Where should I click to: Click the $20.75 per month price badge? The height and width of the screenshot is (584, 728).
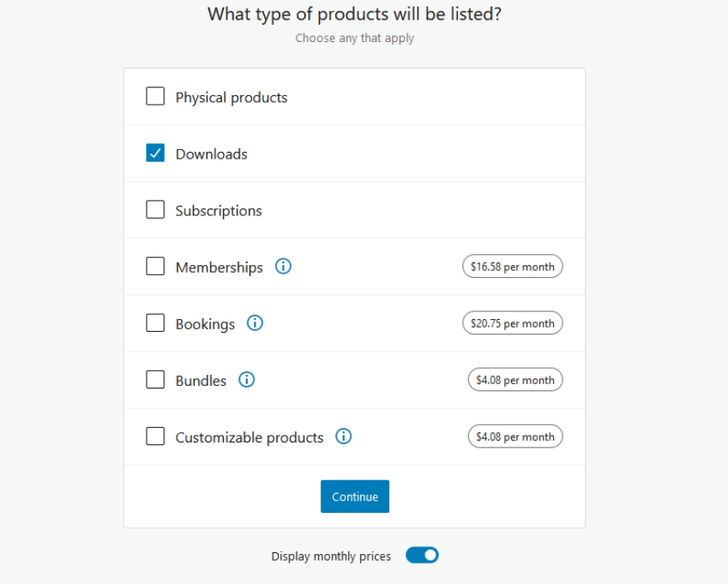click(x=512, y=323)
